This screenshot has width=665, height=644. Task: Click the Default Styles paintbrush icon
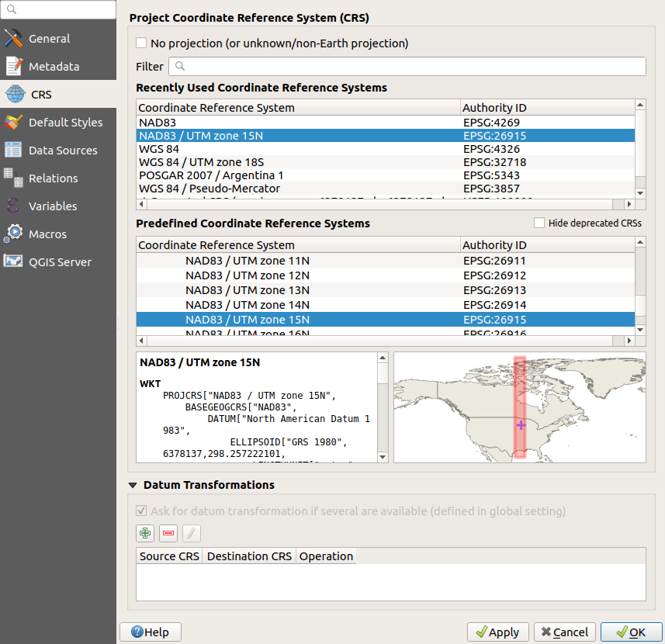[x=14, y=123]
